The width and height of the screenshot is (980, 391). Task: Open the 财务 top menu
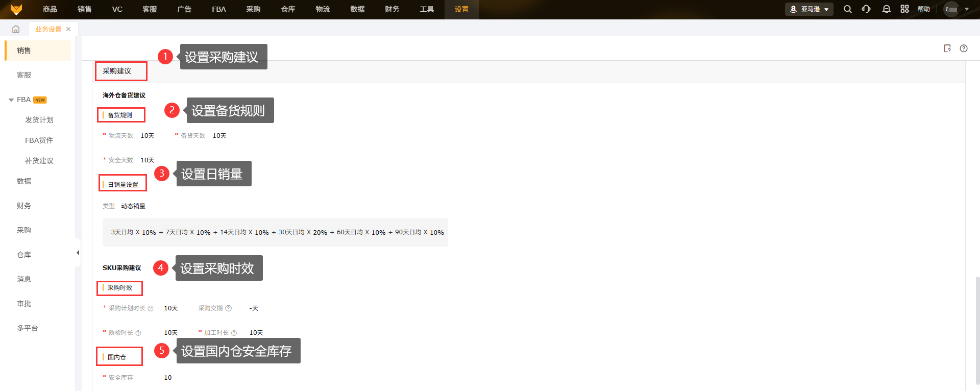(393, 9)
